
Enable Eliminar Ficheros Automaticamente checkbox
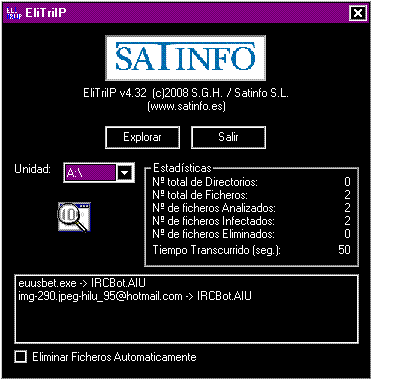pos(21,357)
